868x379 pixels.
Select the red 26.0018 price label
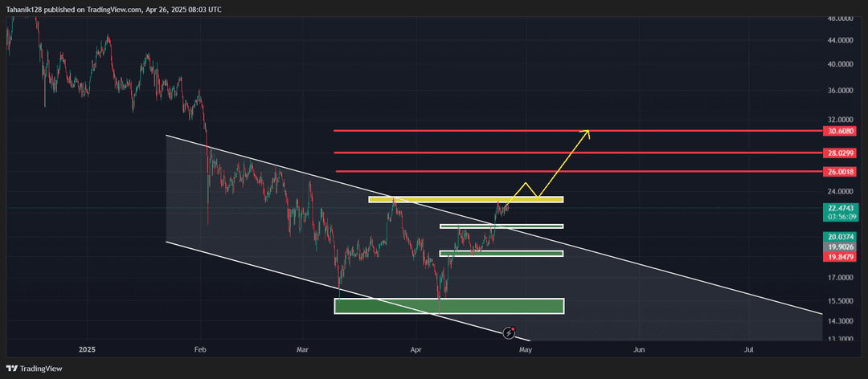840,172
